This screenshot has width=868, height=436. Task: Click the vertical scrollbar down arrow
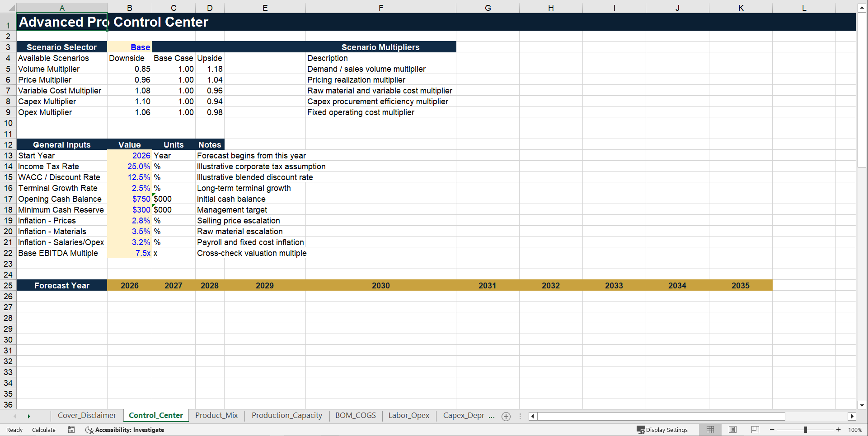point(862,405)
